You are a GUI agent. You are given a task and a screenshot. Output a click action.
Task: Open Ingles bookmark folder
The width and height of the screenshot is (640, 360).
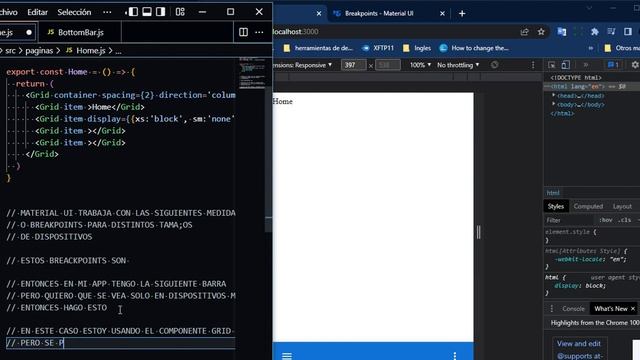pyautogui.click(x=417, y=48)
